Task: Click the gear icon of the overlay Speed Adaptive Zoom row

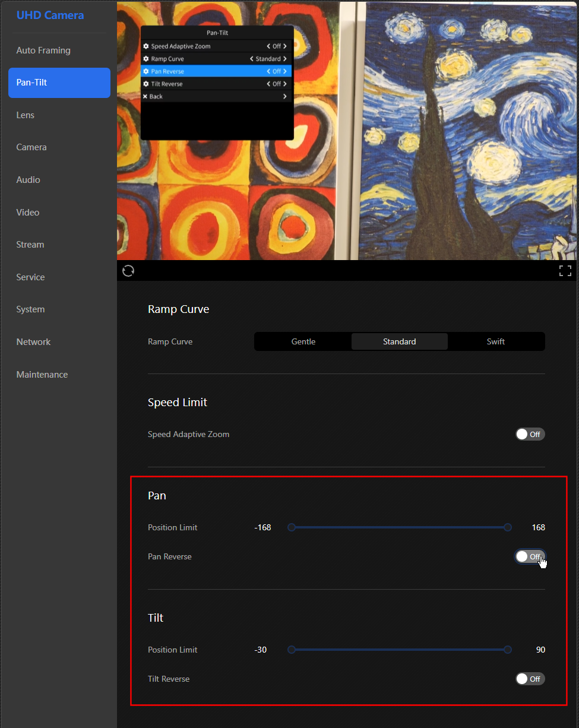Action: (146, 46)
